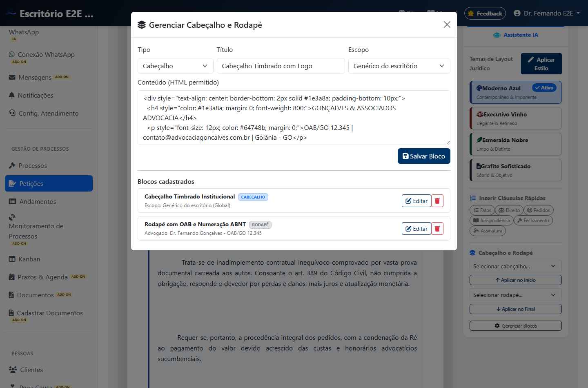Open the Dr. Fernando E2E user menu
The width and height of the screenshot is (588, 388).
[547, 13]
